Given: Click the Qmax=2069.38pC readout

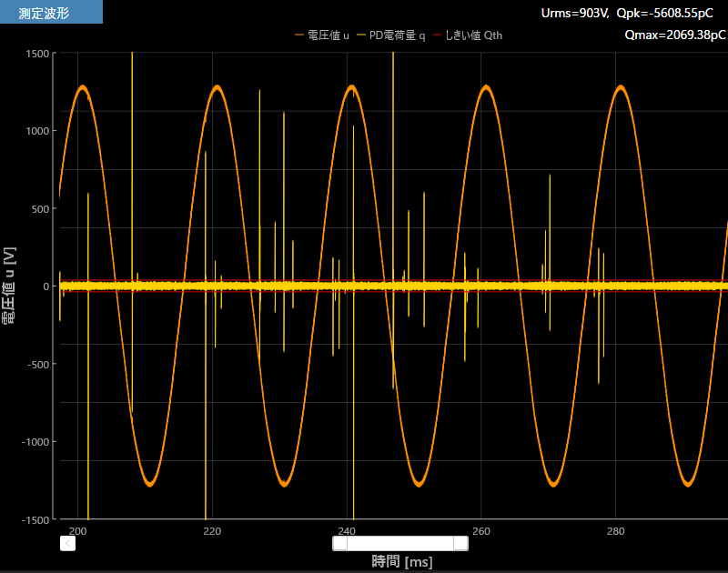Looking at the screenshot, I should click(x=675, y=35).
